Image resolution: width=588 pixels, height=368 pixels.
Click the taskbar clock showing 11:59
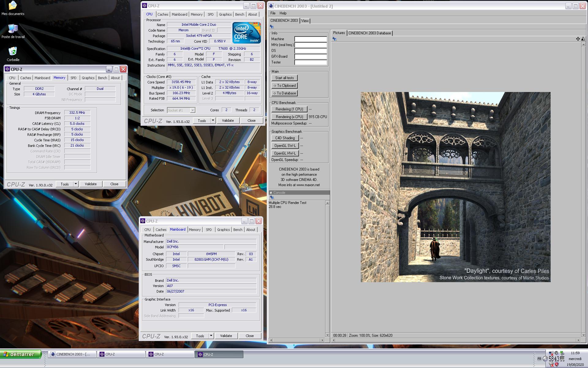[x=575, y=353]
